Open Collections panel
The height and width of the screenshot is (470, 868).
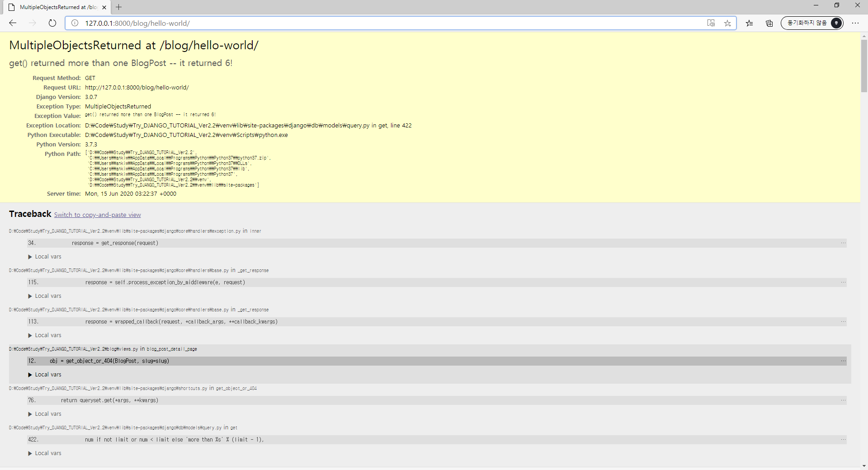[769, 23]
